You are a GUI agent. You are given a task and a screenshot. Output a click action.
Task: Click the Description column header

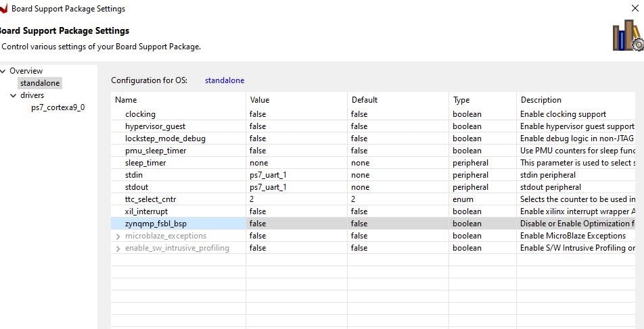pyautogui.click(x=578, y=100)
